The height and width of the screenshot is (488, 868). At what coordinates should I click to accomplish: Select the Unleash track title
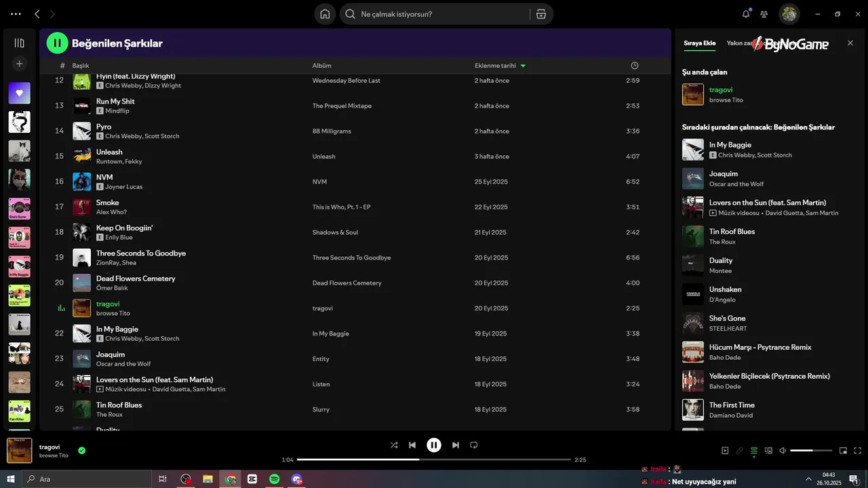109,152
